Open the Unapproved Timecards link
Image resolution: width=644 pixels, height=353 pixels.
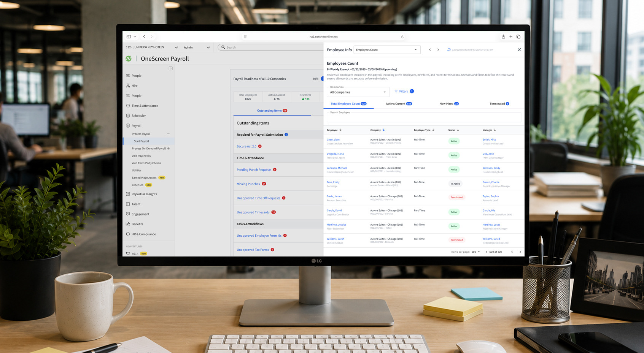253,212
